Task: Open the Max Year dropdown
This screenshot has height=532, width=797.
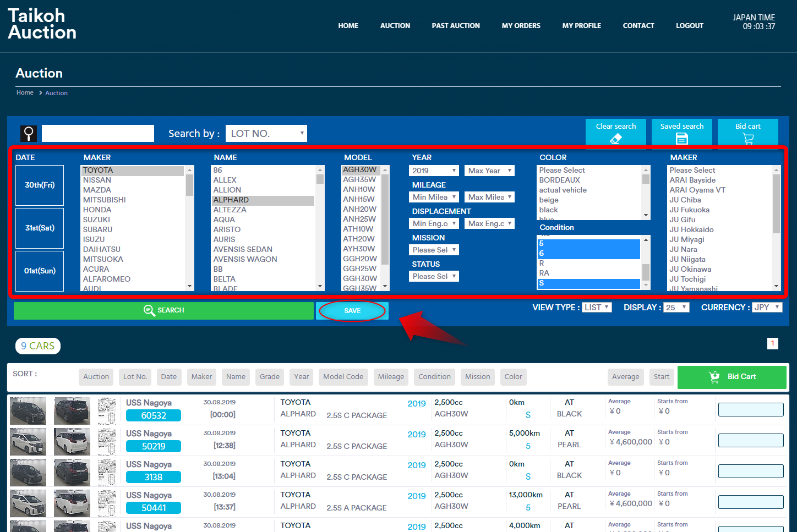Action: 489,171
